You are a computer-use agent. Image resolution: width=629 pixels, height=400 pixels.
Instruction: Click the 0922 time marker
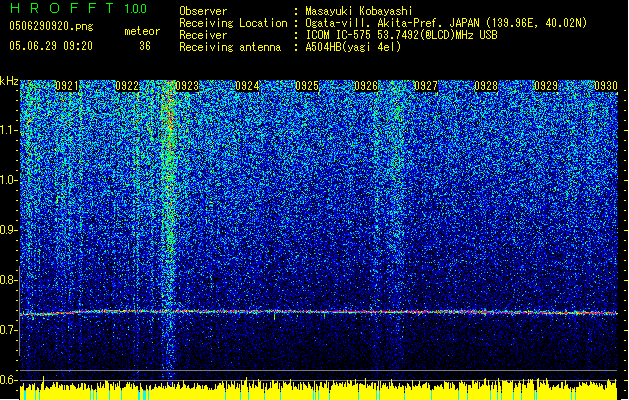[127, 86]
